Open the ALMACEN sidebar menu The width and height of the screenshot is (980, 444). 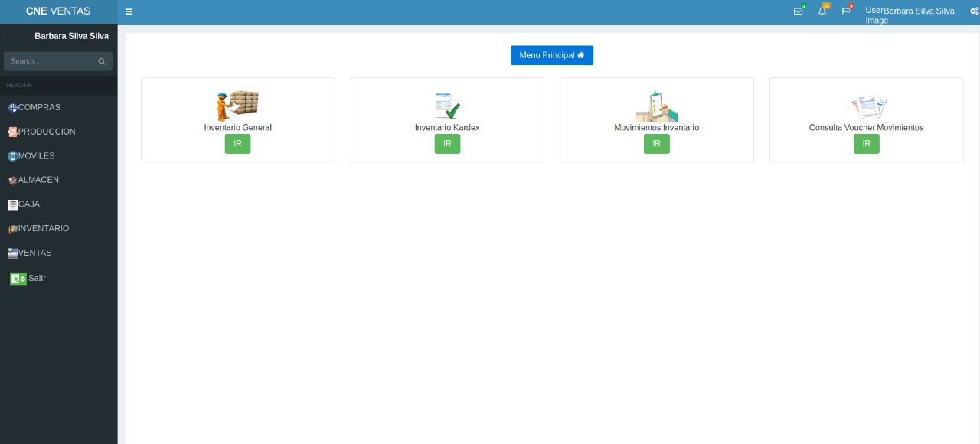[58, 180]
